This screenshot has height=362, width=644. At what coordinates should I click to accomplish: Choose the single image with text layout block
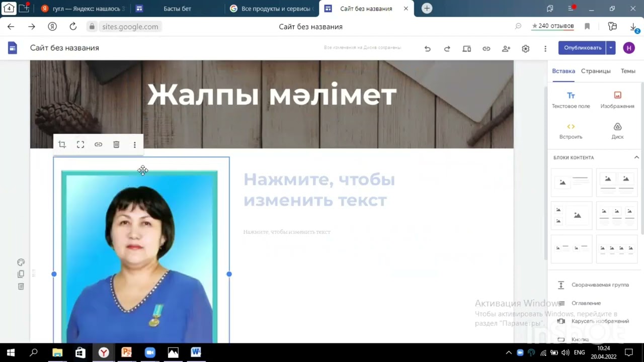click(572, 183)
